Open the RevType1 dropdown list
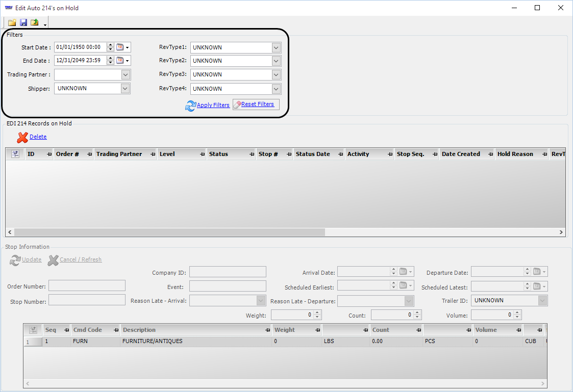 tap(276, 48)
